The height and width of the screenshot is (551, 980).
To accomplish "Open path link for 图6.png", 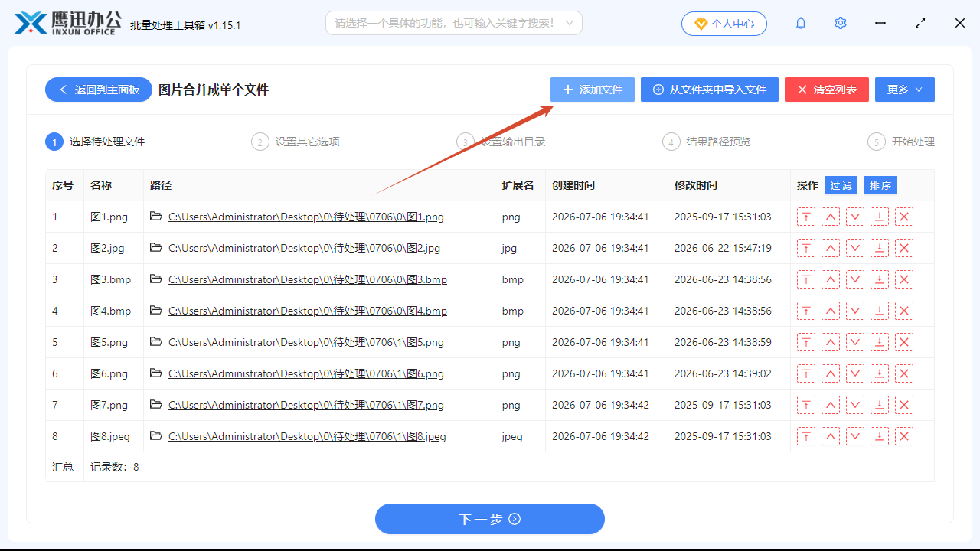I will pyautogui.click(x=306, y=373).
